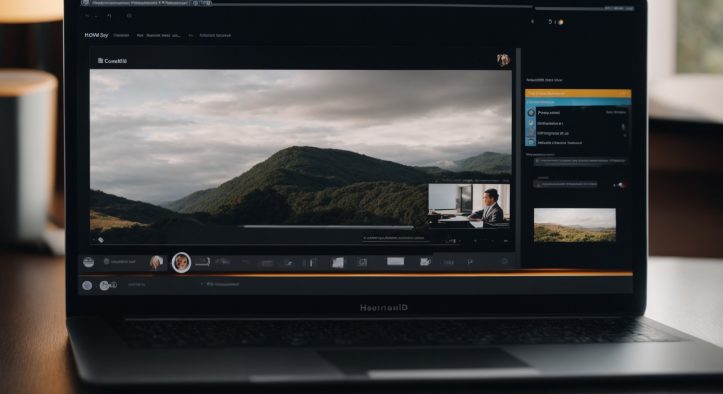Viewport: 723px width, 394px height.
Task: Open the HOW Soy menu at top left
Action: (96, 35)
